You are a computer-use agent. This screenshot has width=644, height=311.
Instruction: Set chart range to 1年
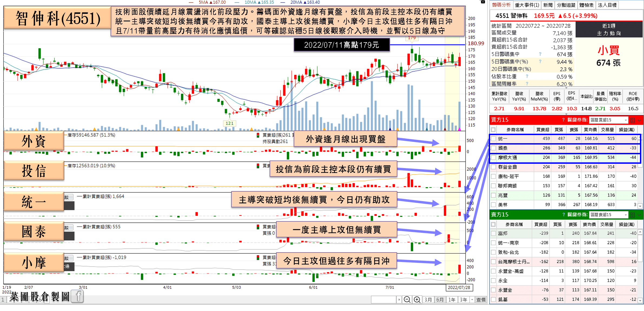click(x=452, y=300)
